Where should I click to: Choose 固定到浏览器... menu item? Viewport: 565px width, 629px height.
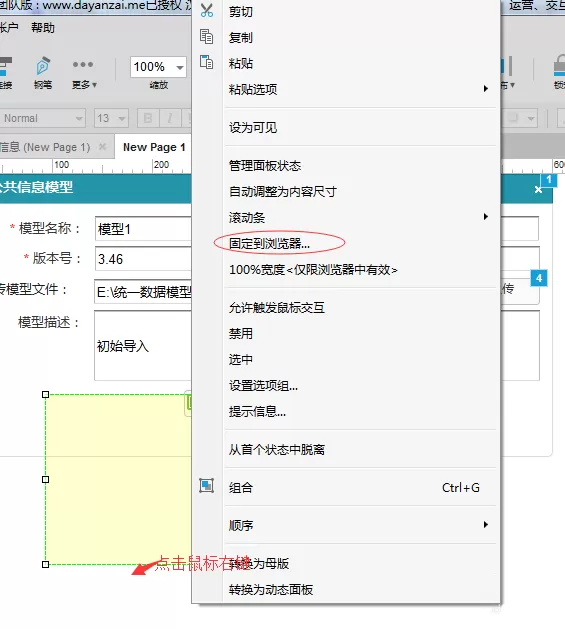tap(346, 243)
